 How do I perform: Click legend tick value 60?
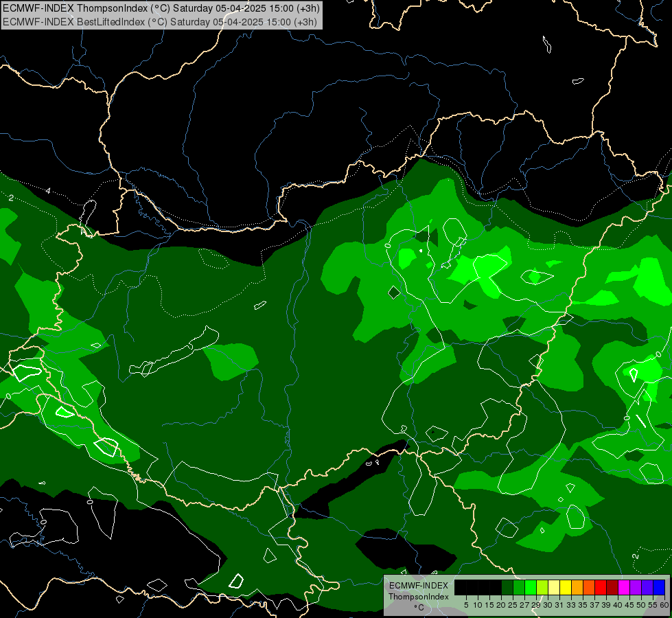coord(664,605)
